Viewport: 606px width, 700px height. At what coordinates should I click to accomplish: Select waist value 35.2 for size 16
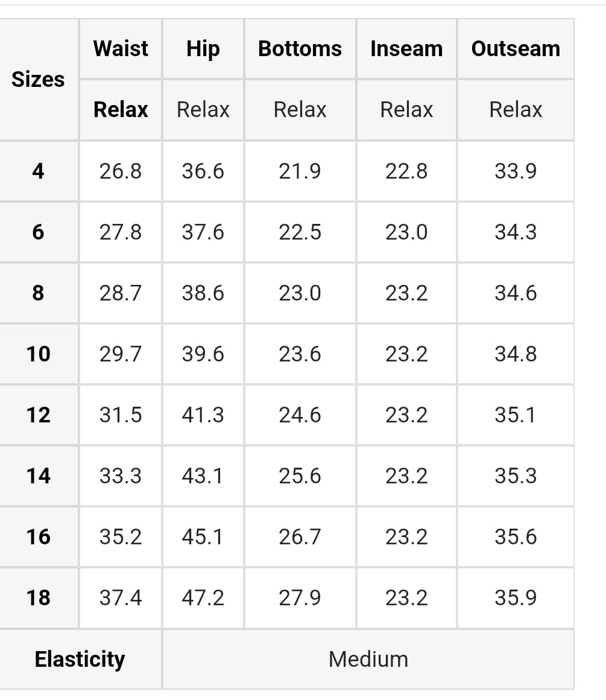pos(121,537)
